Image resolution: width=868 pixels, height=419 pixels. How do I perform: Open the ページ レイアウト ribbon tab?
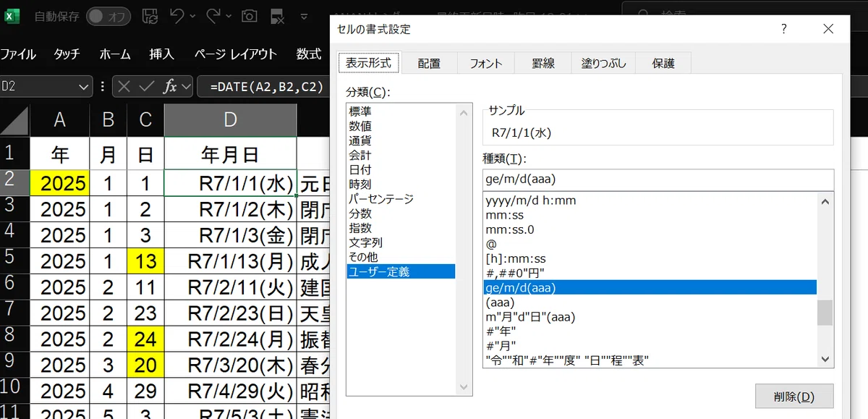click(236, 54)
